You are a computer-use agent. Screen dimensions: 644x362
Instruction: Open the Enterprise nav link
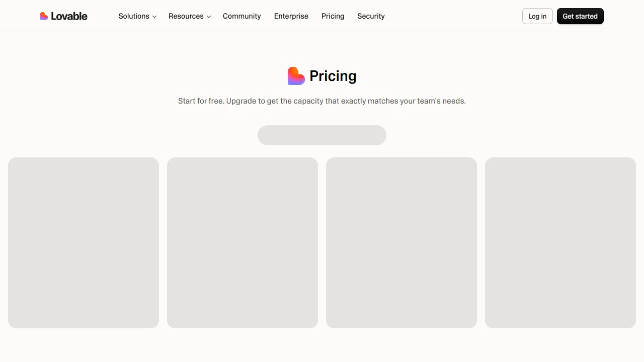coord(291,16)
